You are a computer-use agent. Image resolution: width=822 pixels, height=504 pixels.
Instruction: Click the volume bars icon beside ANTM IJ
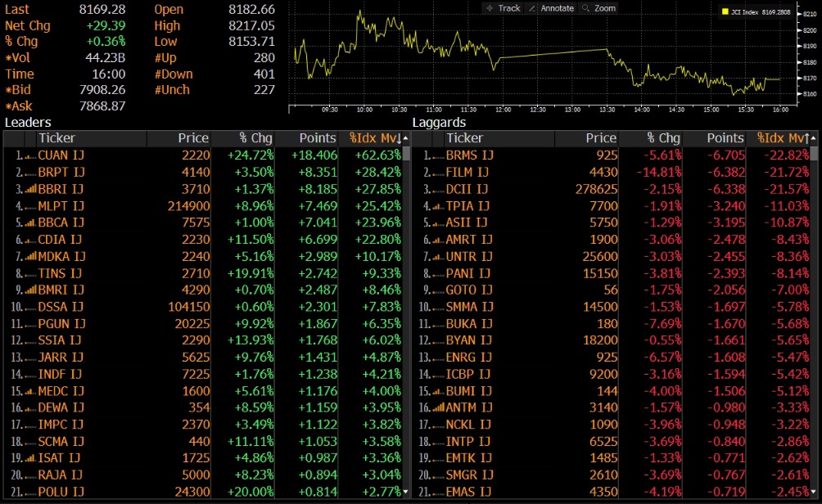(x=438, y=407)
